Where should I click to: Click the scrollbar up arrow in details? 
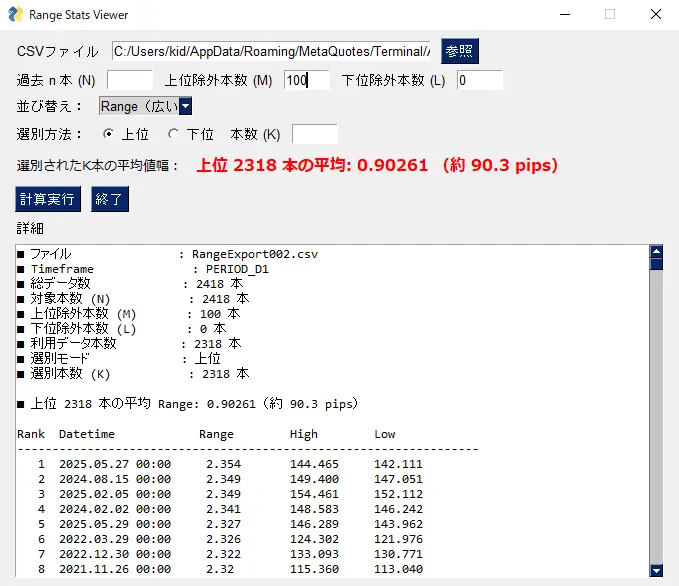point(656,251)
